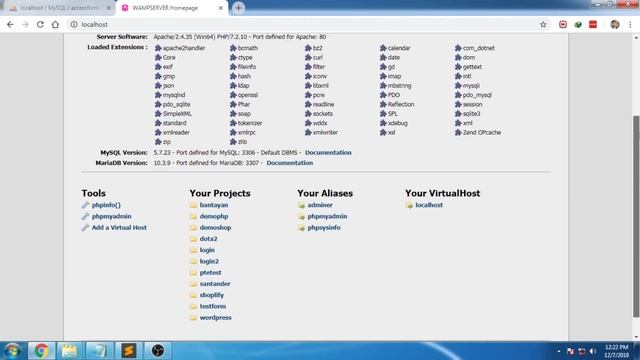Click the openssl extension entry

click(244, 95)
